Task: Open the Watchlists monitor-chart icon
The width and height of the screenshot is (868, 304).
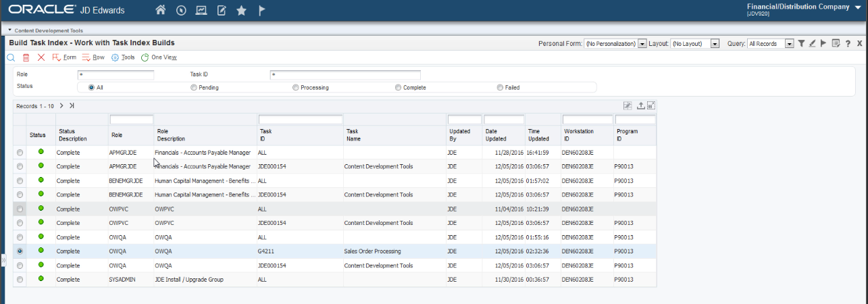Action: 201,11
